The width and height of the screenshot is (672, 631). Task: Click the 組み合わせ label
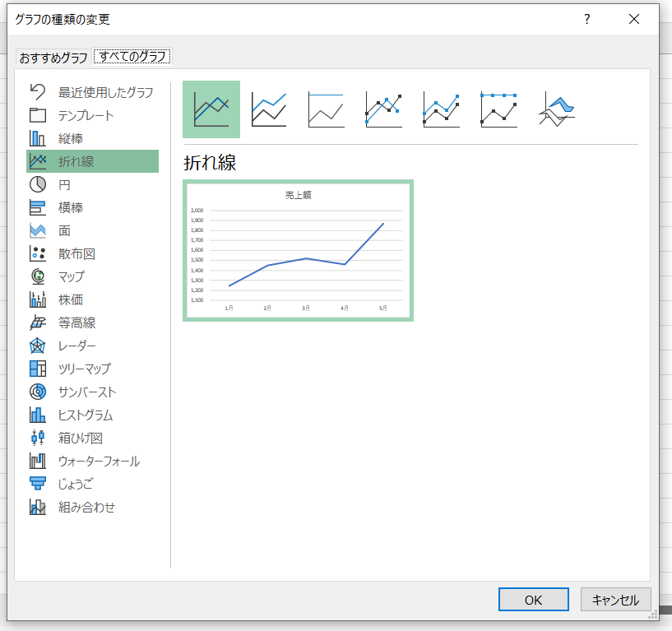pyautogui.click(x=86, y=507)
